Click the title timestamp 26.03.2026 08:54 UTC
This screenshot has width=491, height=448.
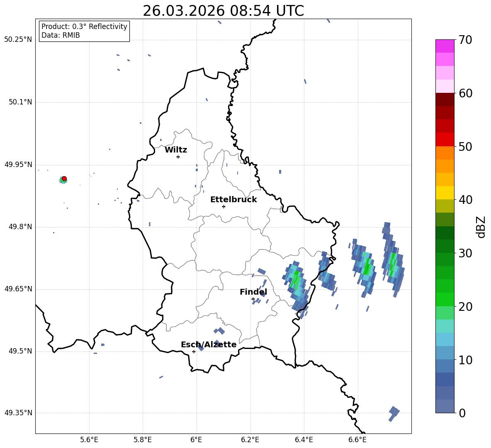pyautogui.click(x=223, y=11)
